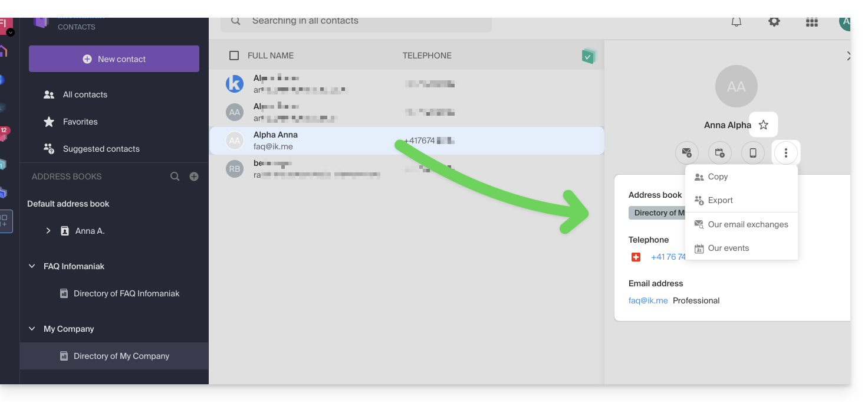
Task: Open the faq@ik.me email link
Action: coord(648,300)
